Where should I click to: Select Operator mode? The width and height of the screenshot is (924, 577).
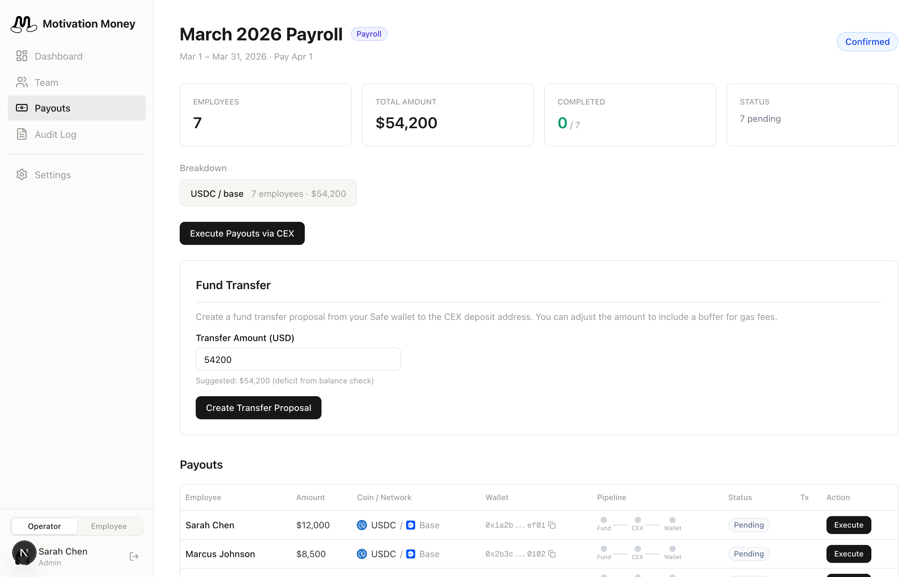pos(44,526)
